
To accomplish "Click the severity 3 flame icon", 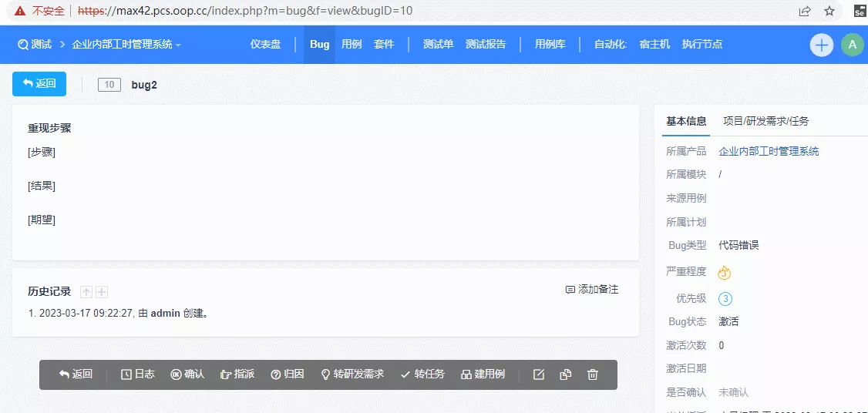I will click(724, 272).
